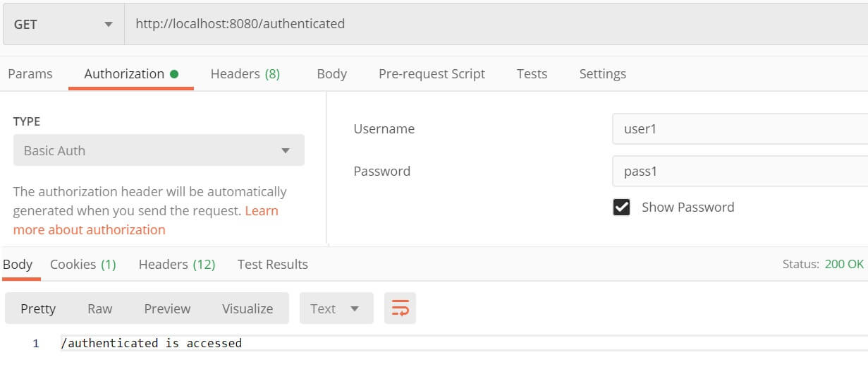Open the request Headers (8) tab
Screen dimensions: 868x367
pyautogui.click(x=245, y=73)
